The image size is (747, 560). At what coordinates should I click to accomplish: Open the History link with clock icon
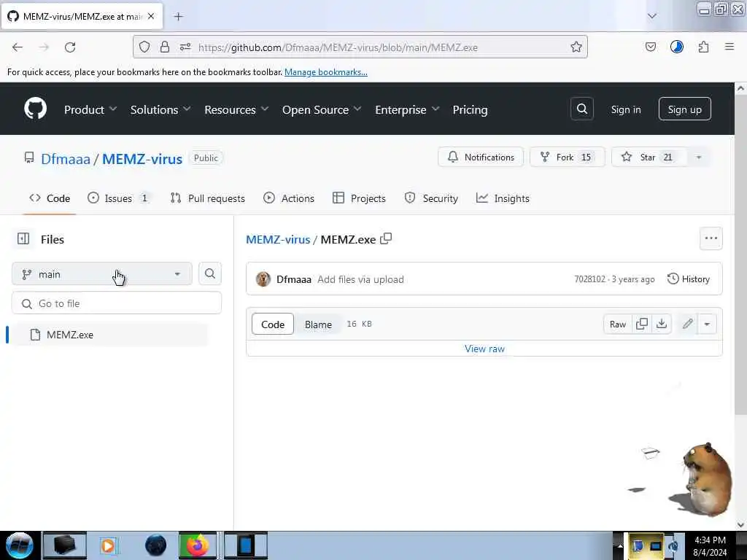click(x=689, y=279)
